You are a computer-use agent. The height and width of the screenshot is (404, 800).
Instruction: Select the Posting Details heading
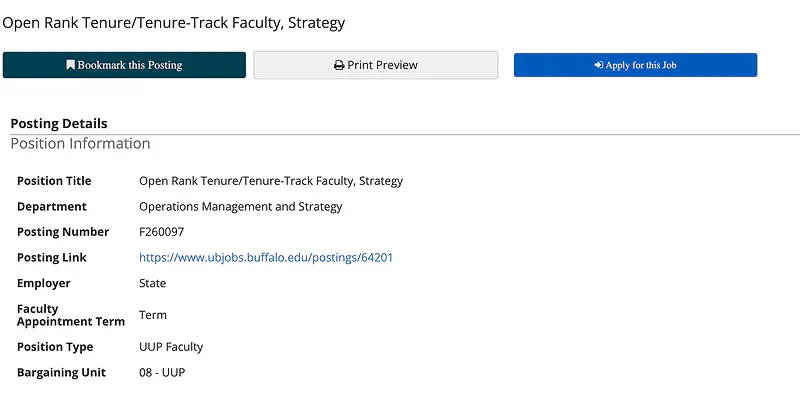point(59,123)
